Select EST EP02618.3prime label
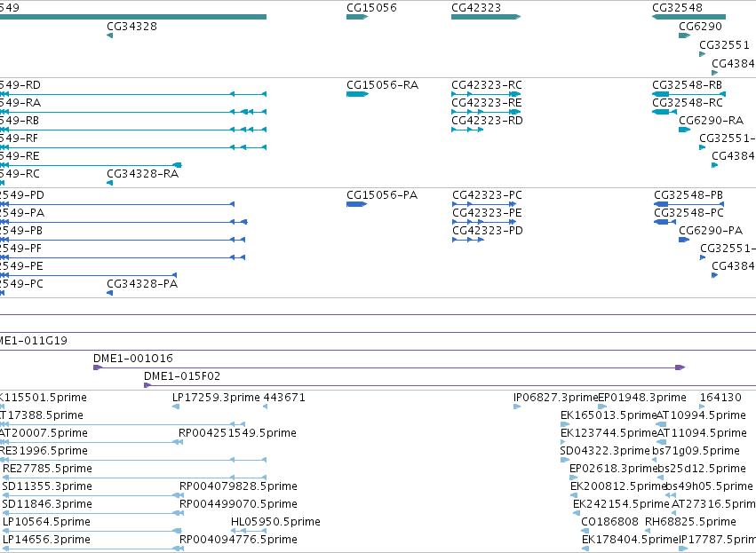The width and height of the screenshot is (756, 553). [613, 469]
